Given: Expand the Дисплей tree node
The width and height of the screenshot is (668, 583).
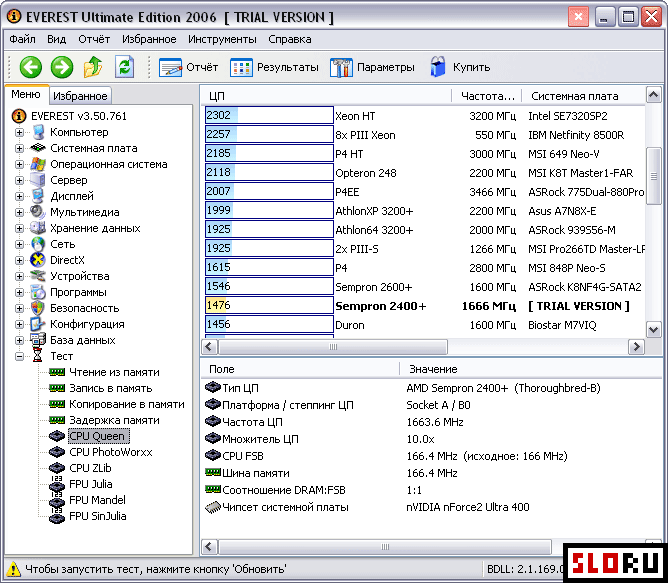Looking at the screenshot, I should [x=19, y=196].
